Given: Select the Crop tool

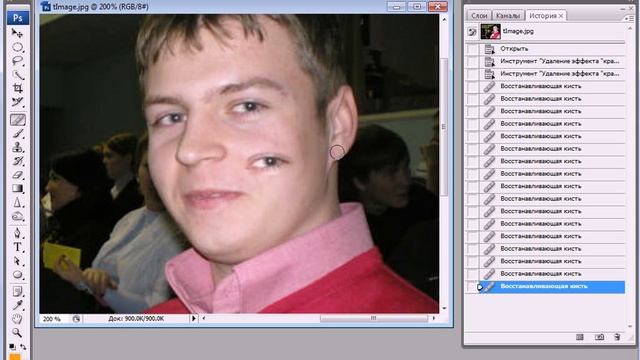Looking at the screenshot, I should tap(18, 89).
